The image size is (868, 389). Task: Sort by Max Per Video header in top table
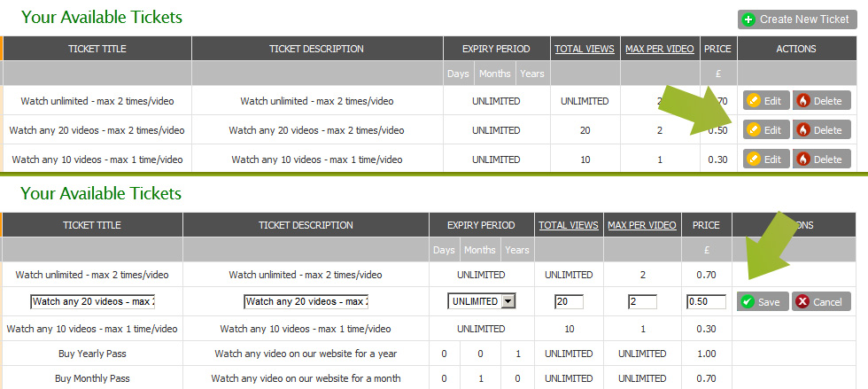(x=659, y=49)
